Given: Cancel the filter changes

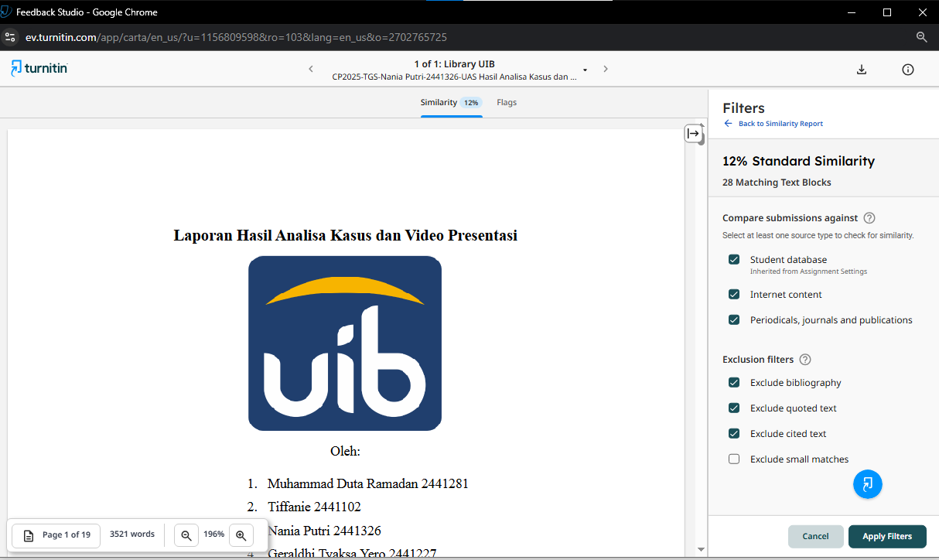Looking at the screenshot, I should tap(815, 536).
